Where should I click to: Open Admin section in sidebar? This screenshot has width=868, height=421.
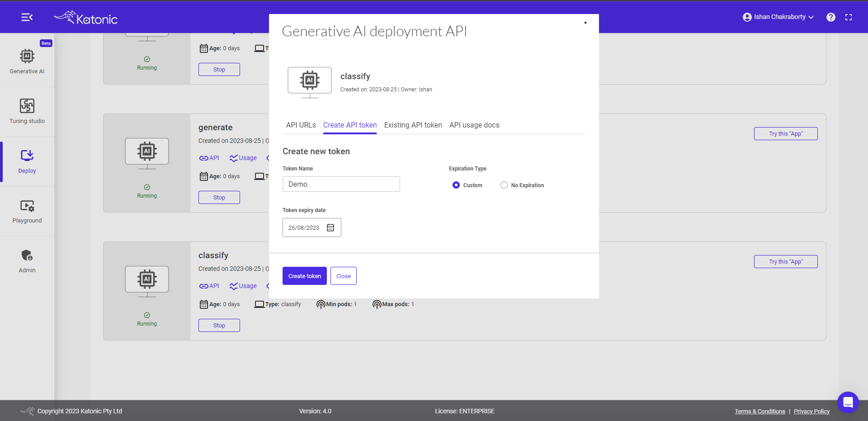[27, 261]
